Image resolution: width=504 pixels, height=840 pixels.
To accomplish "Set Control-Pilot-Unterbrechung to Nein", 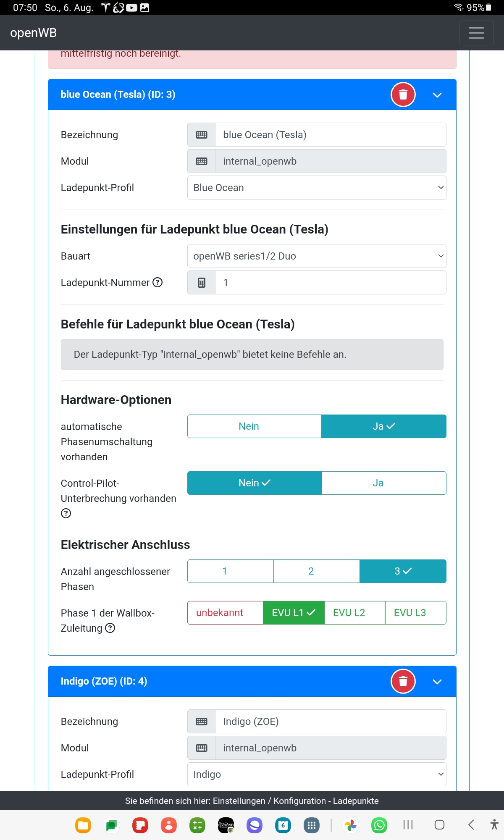I will 255,483.
